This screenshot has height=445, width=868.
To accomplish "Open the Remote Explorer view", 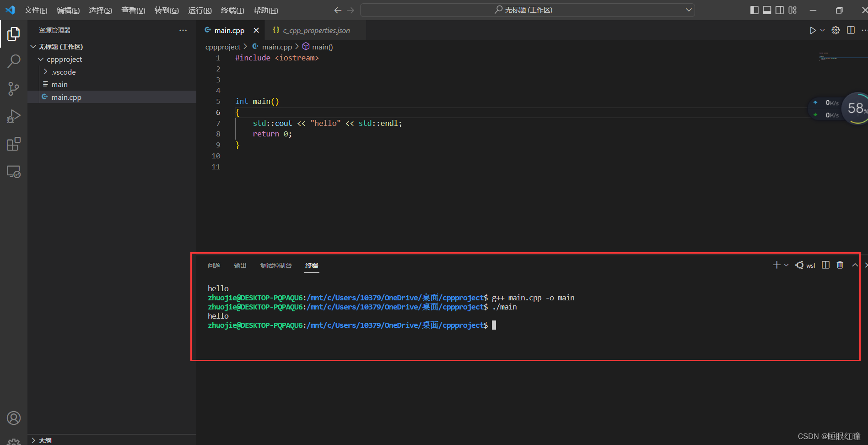I will 14,172.
